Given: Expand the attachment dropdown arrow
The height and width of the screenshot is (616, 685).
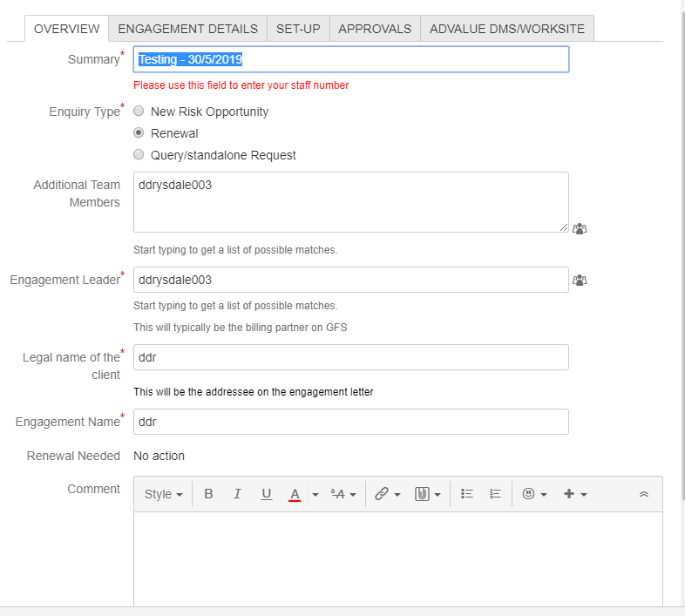Looking at the screenshot, I should pyautogui.click(x=437, y=495).
